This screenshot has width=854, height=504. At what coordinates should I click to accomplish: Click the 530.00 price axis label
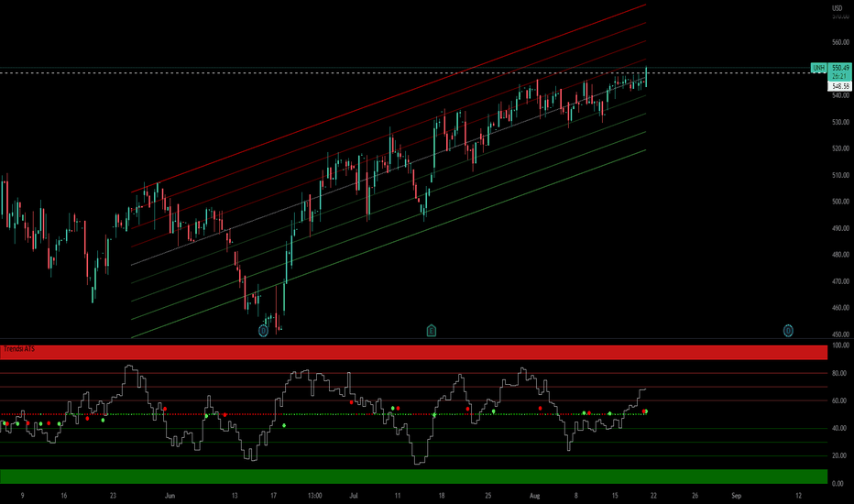[x=840, y=122]
